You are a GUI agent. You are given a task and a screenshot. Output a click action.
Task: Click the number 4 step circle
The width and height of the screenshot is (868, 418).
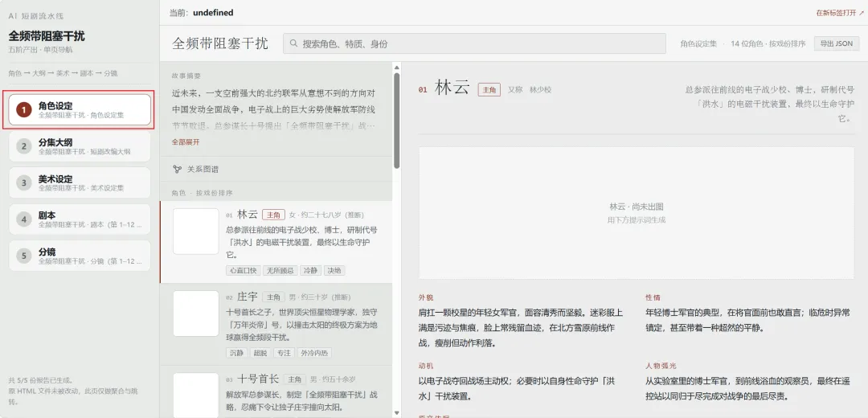(x=24, y=219)
